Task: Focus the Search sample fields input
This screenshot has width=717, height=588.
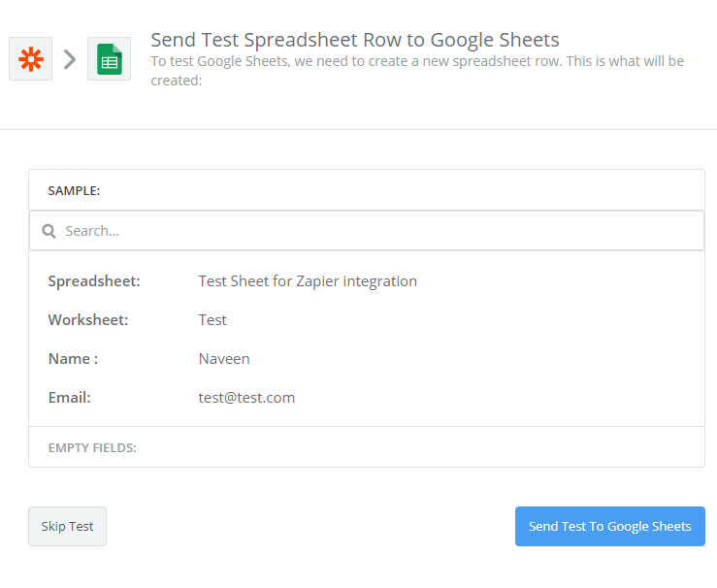Action: tap(367, 231)
